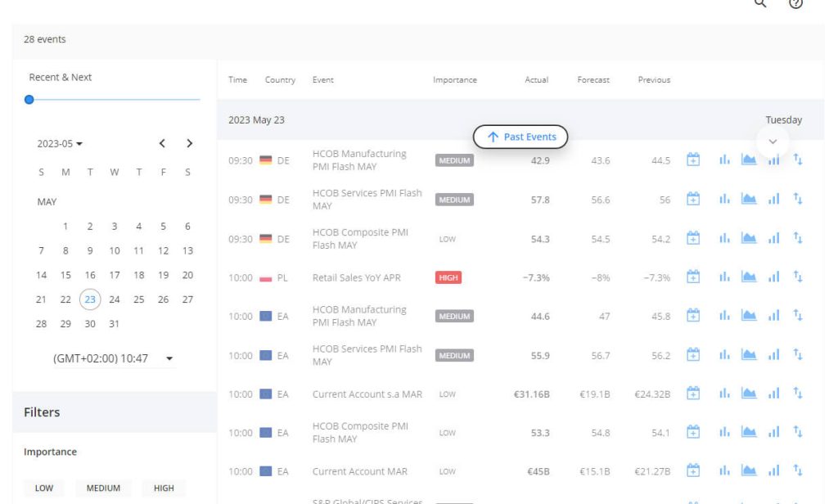Toggle the LOW importance filter

pyautogui.click(x=44, y=488)
